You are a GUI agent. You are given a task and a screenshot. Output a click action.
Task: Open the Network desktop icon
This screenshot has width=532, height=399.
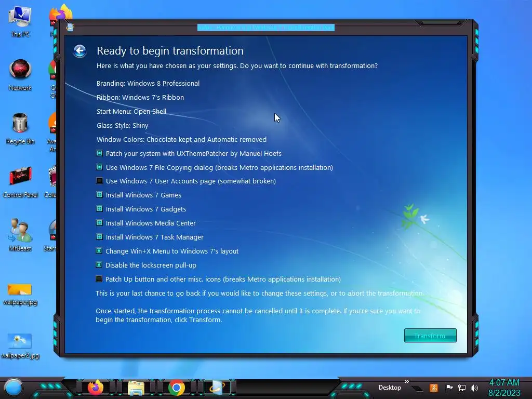[x=20, y=75]
